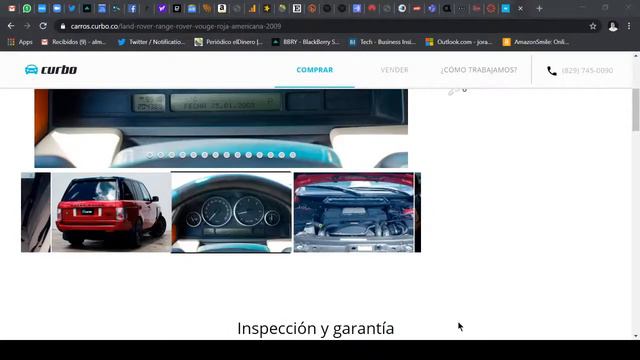
Task: Switch to the Facebook tab
Action: (132, 8)
